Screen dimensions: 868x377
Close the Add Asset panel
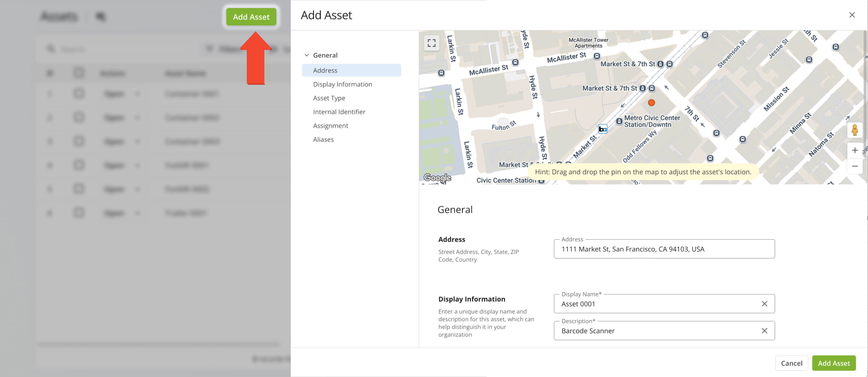852,15
